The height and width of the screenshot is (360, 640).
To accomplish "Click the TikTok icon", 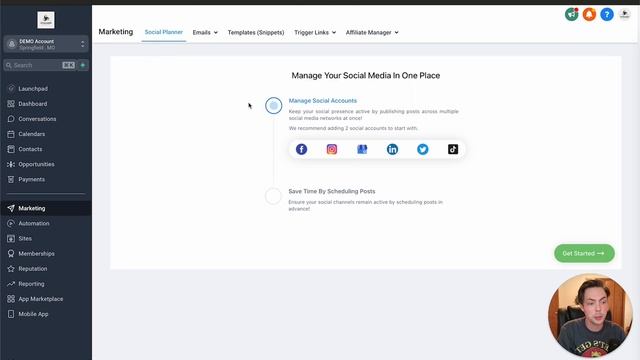I will [453, 149].
